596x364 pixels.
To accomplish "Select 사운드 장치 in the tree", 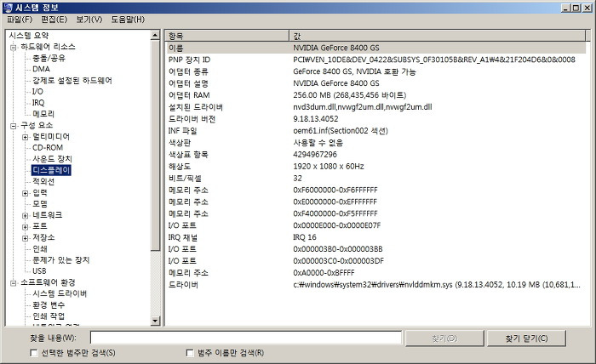I will [x=52, y=159].
